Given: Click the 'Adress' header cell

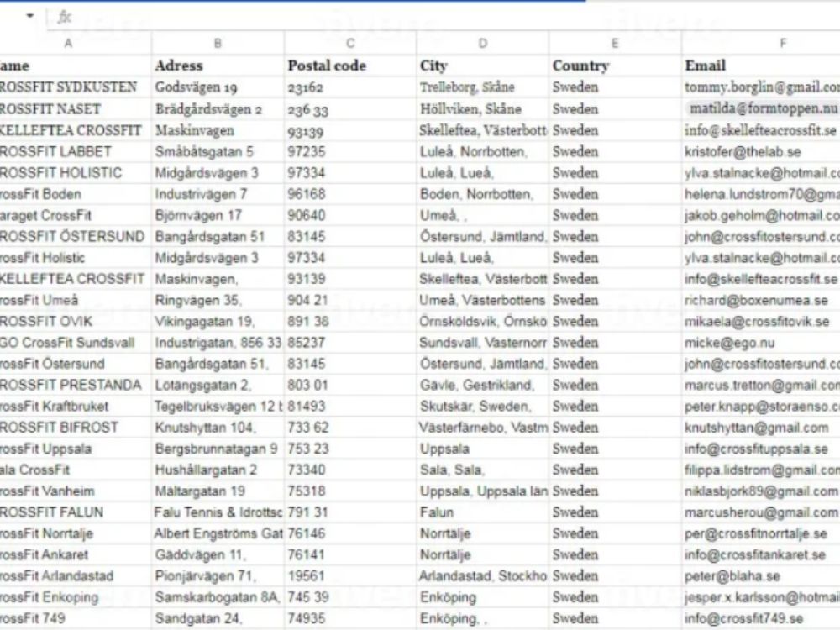Looking at the screenshot, I should click(x=218, y=66).
